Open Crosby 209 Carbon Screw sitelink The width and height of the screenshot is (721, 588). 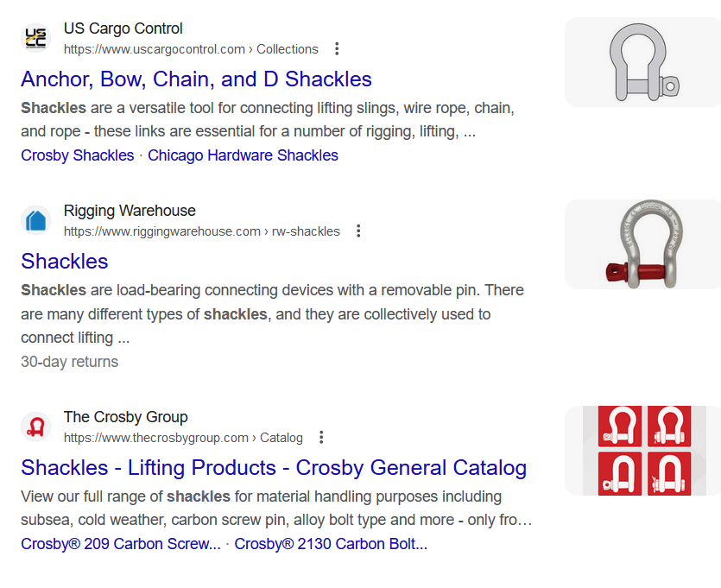click(x=121, y=544)
